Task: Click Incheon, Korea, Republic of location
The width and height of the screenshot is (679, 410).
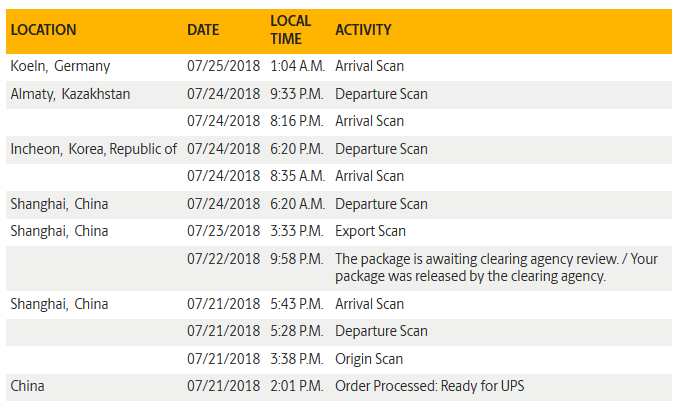Action: [x=94, y=149]
